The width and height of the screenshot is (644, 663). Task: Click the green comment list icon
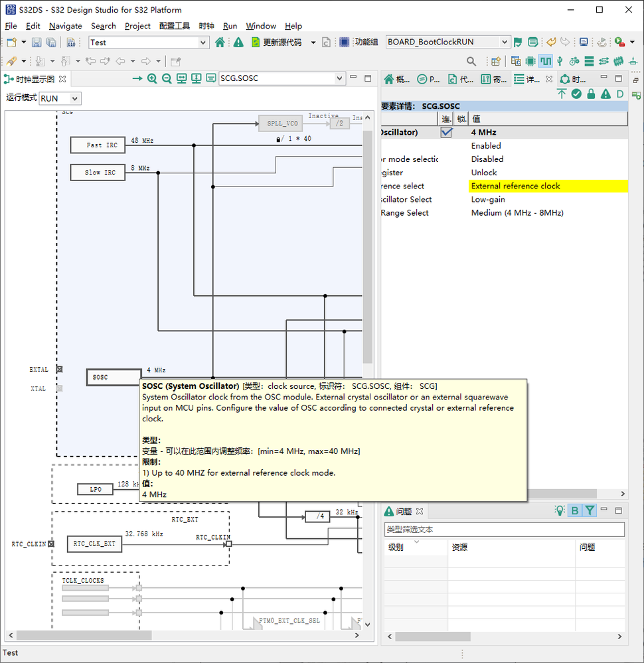(533, 42)
